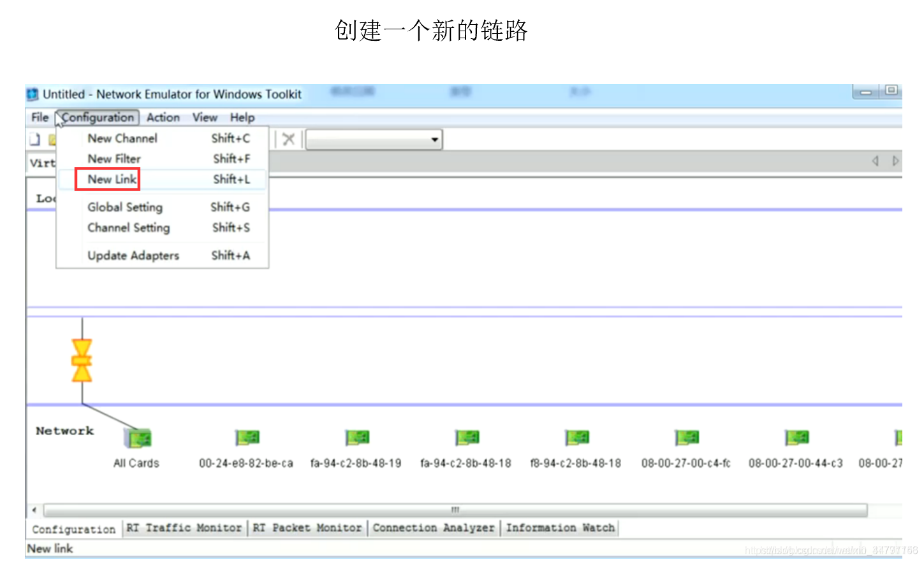
Task: Choose New Channel from the menu
Action: pyautogui.click(x=163, y=138)
